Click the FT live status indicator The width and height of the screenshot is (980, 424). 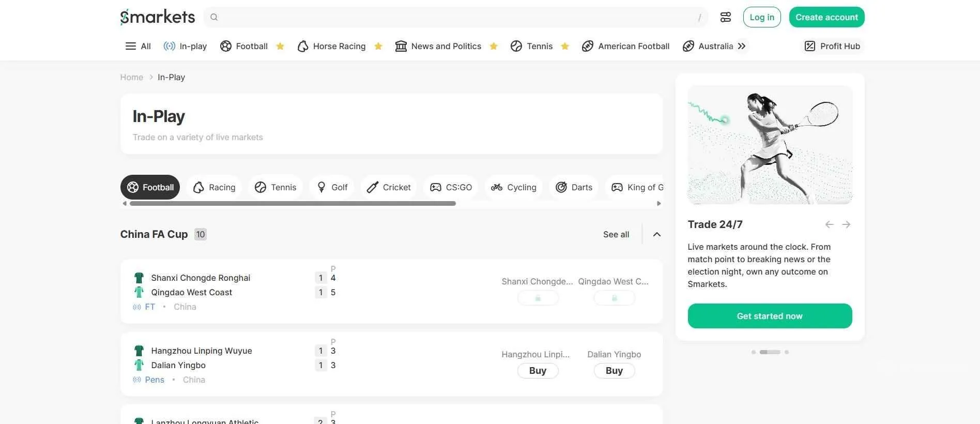click(144, 307)
